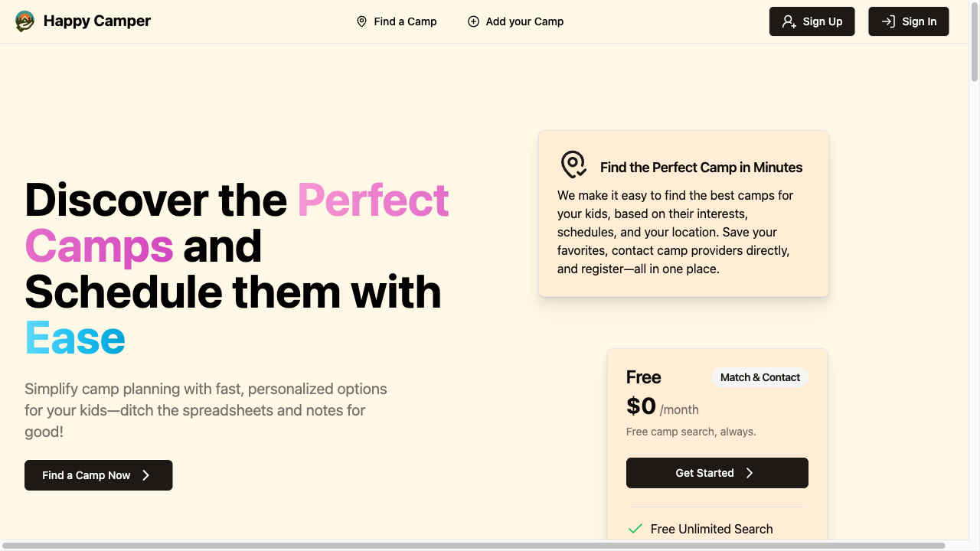Click the chevron arrow inside Get Started
980x551 pixels.
click(x=749, y=473)
